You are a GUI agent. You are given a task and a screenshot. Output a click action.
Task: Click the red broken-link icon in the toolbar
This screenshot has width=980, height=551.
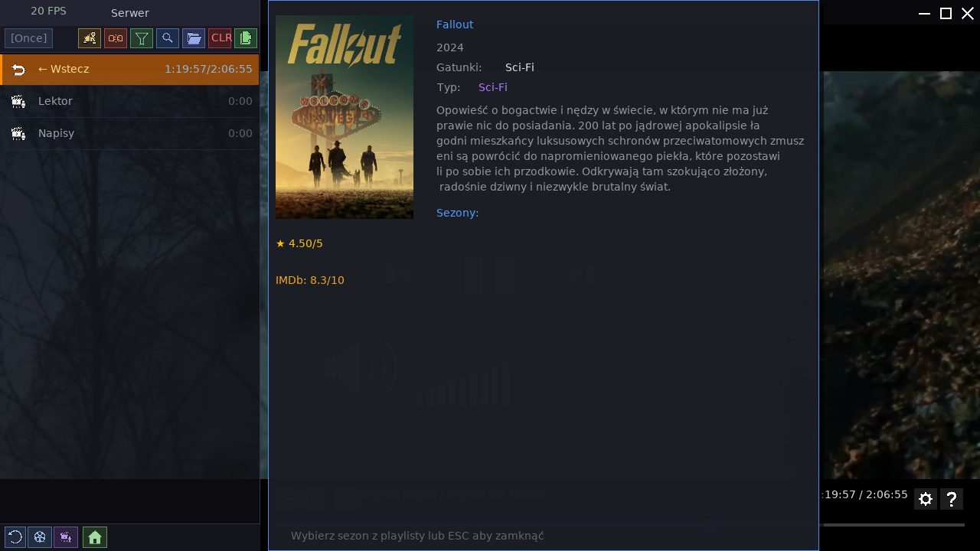(116, 38)
